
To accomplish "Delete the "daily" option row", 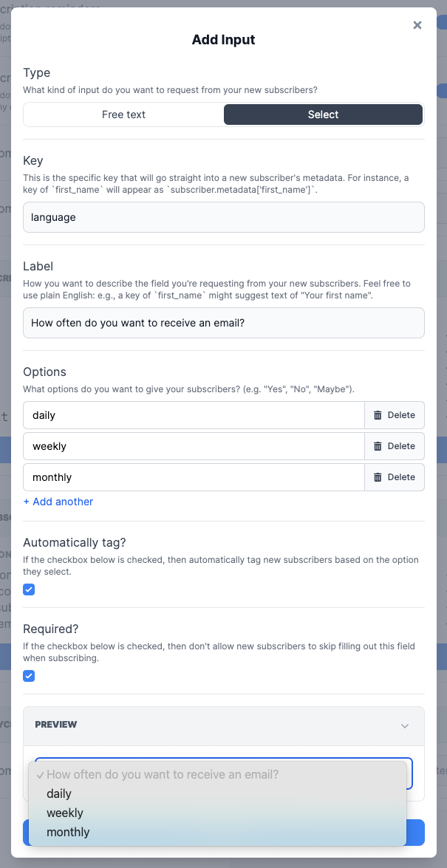I will tap(395, 415).
